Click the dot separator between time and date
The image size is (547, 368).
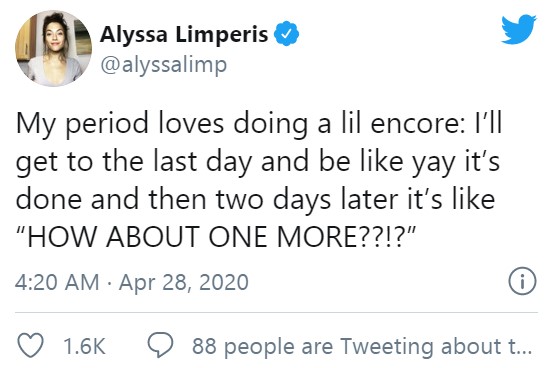point(109,283)
